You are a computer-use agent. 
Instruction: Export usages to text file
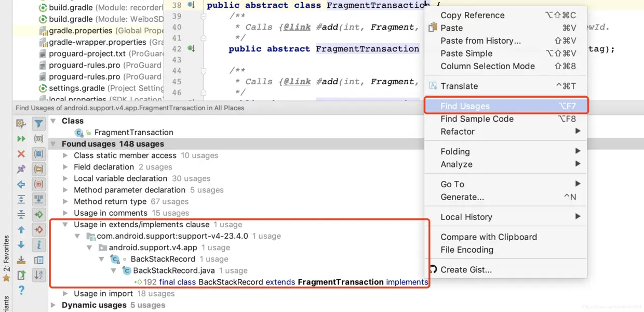[21, 275]
